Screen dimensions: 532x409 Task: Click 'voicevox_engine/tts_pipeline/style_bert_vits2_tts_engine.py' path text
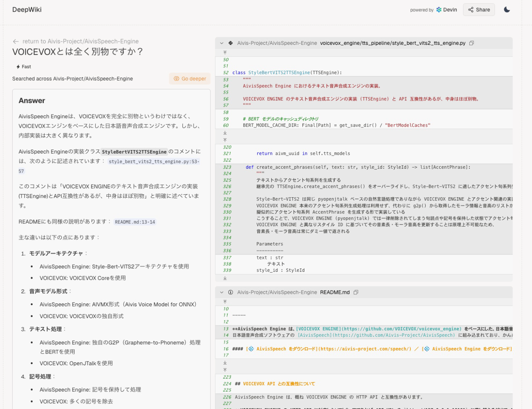coord(393,43)
